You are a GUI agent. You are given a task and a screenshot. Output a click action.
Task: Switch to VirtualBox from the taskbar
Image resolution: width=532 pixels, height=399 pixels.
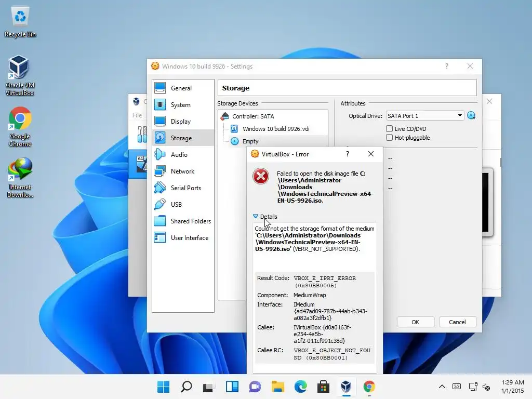[x=346, y=387]
